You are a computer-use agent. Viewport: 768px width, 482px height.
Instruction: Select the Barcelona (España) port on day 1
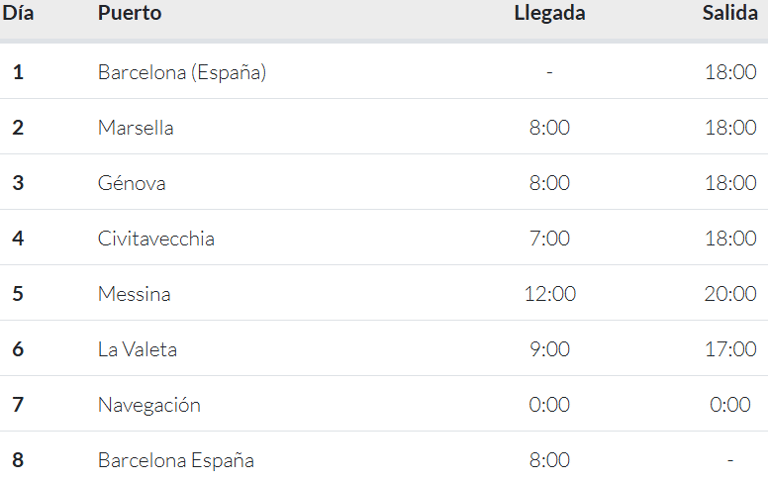(x=182, y=72)
